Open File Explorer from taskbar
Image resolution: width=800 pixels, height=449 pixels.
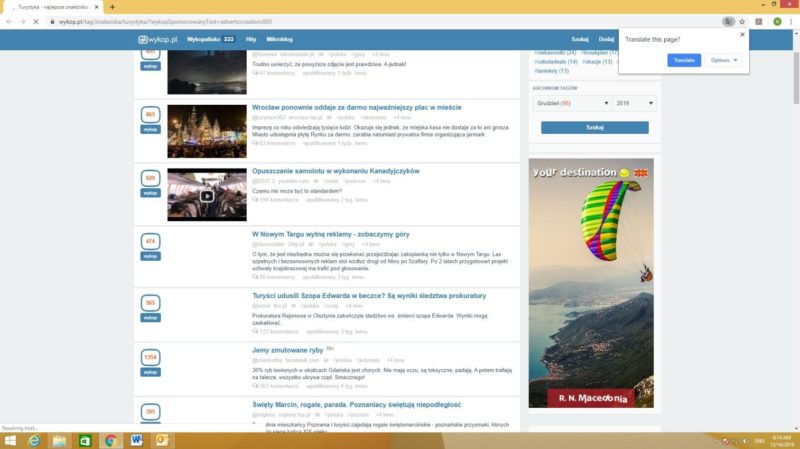click(59, 440)
